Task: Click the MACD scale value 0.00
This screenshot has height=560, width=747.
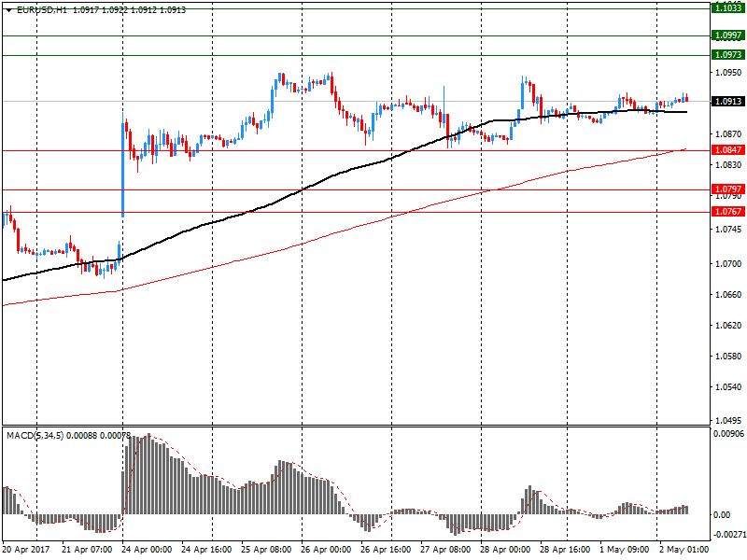Action: [722, 515]
